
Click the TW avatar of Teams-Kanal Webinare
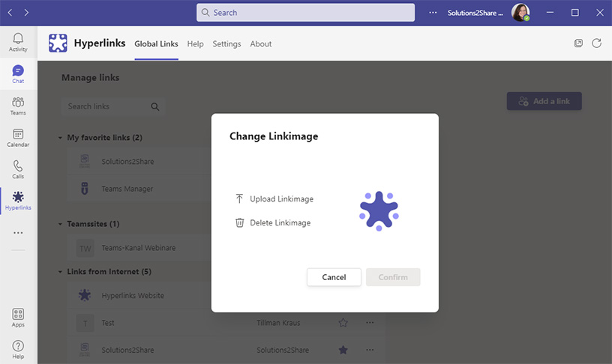coord(85,248)
